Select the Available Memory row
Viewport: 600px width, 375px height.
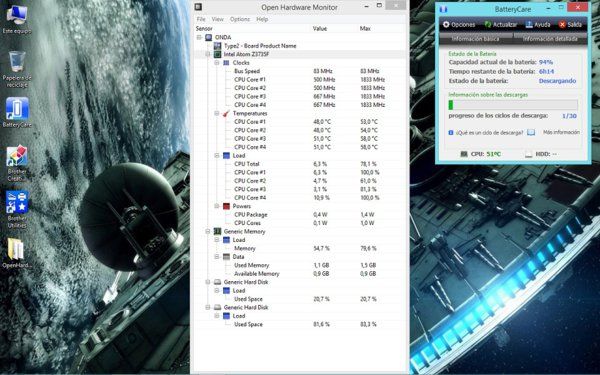point(300,274)
